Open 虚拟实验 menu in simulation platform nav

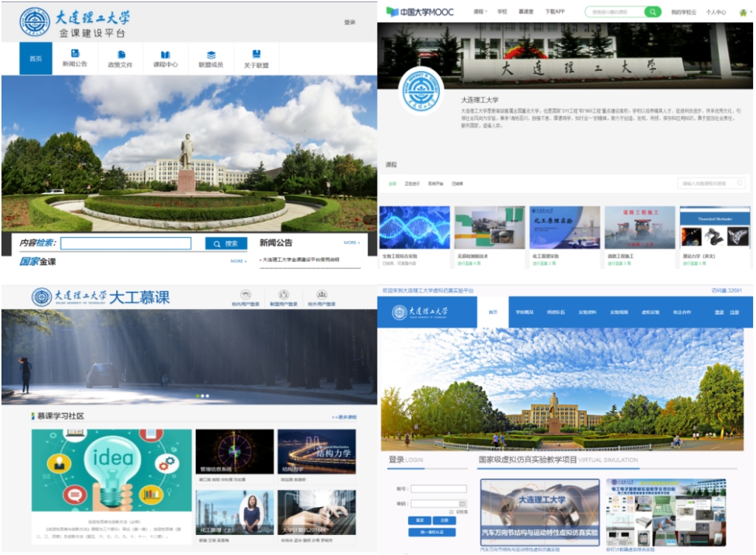pyautogui.click(x=650, y=312)
